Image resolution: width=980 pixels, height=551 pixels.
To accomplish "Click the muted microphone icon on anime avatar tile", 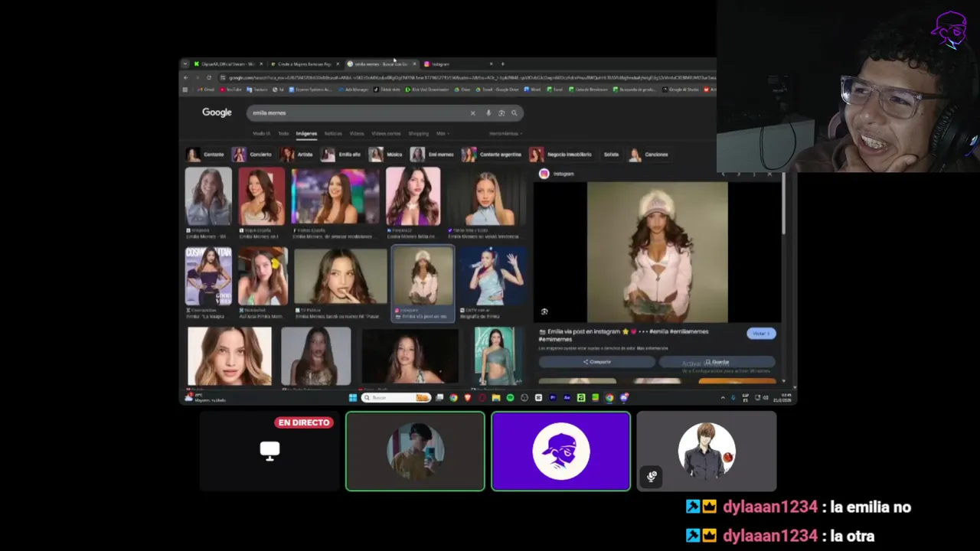I will (x=652, y=476).
